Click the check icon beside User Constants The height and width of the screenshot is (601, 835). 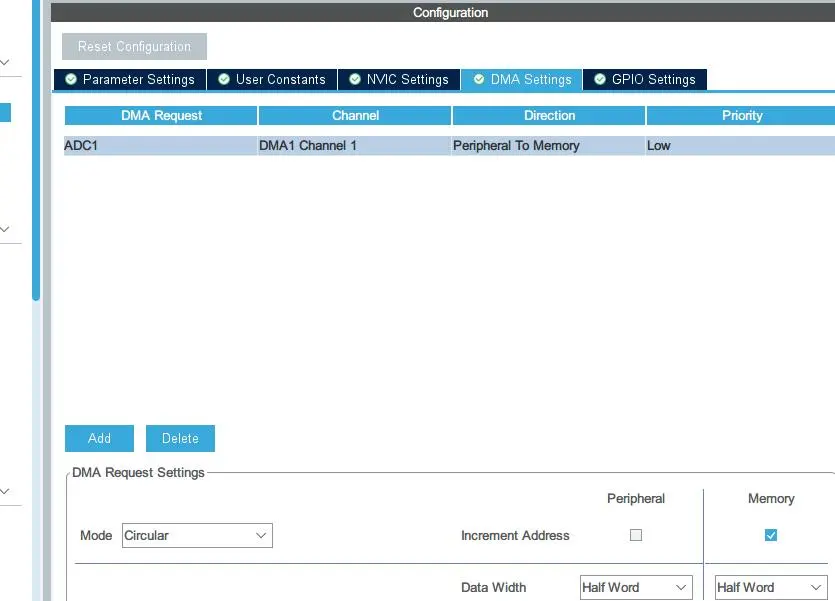point(224,80)
